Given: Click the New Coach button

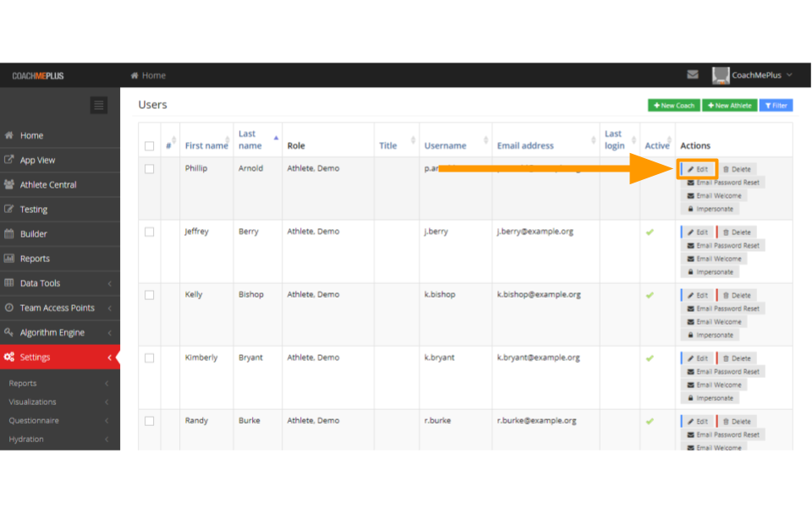Looking at the screenshot, I should (674, 106).
